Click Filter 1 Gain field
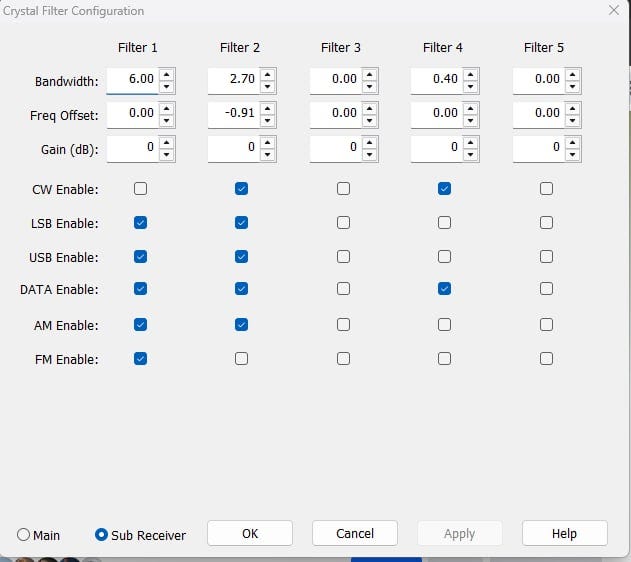 132,149
